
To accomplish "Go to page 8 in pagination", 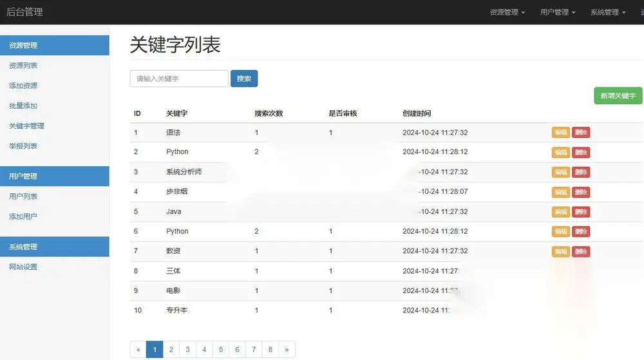I will (x=270, y=349).
